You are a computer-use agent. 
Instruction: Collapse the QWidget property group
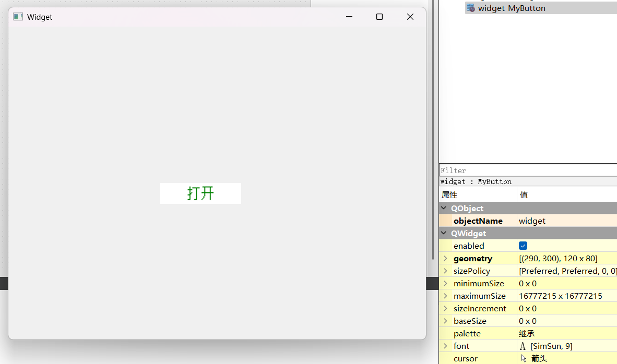444,233
